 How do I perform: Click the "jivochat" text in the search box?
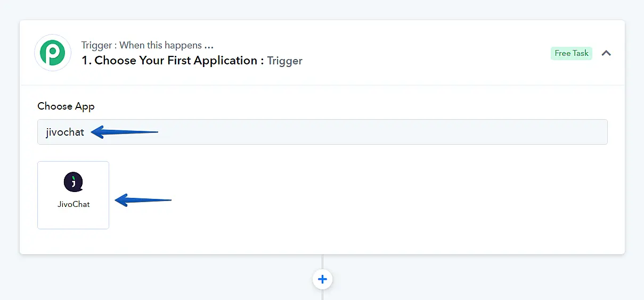[65, 132]
